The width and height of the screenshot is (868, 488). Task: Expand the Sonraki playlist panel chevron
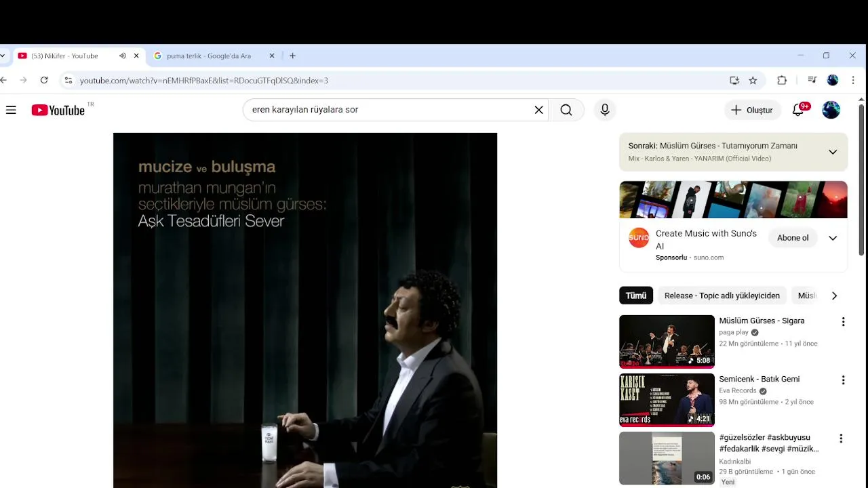(833, 152)
